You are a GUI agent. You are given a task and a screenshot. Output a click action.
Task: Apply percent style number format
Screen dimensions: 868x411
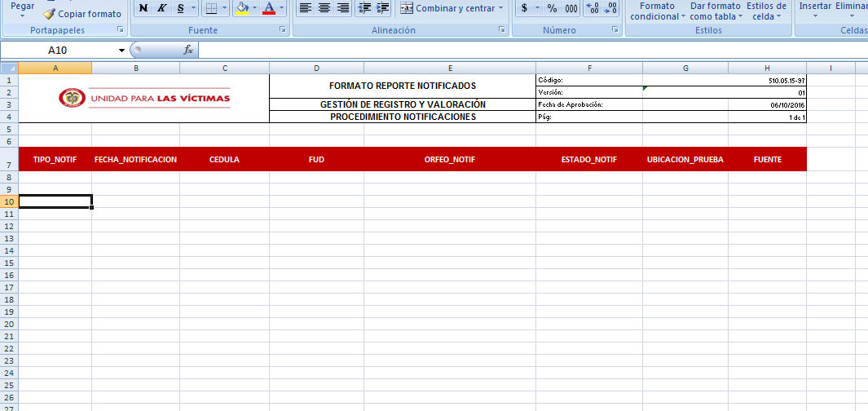tap(552, 8)
